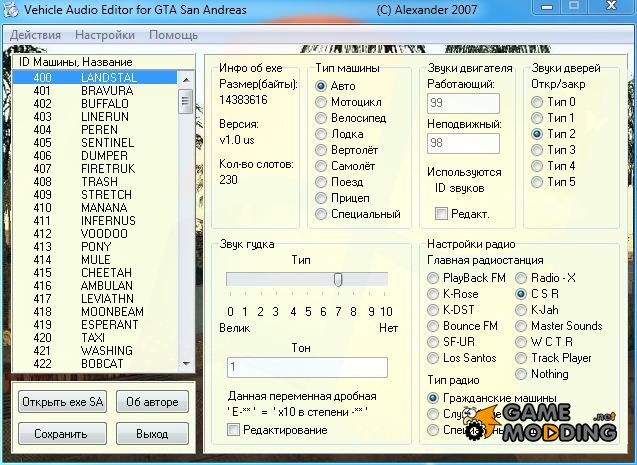Select vehicle 407 FIRETRUK in list
Image resolution: width=637 pixels, height=465 pixels.
point(95,169)
